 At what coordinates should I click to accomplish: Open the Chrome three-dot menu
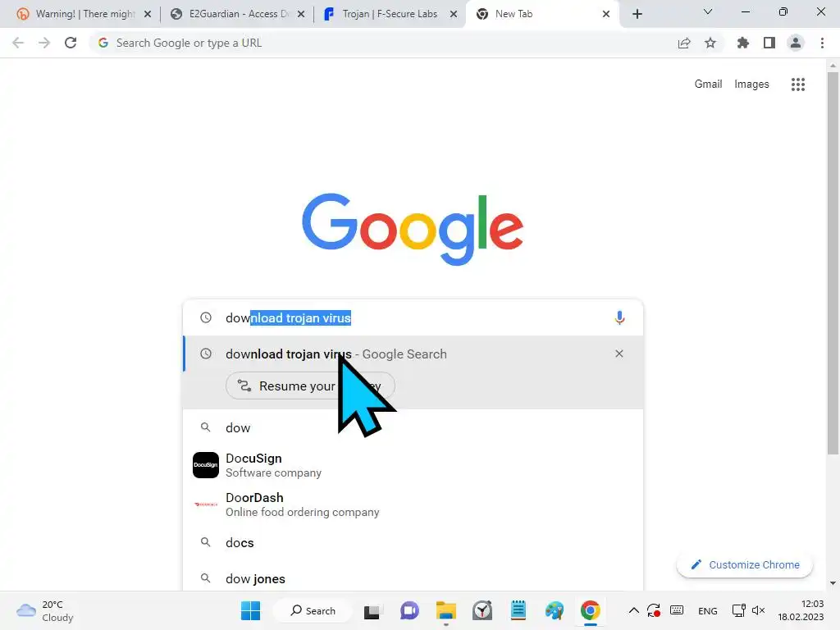click(822, 43)
